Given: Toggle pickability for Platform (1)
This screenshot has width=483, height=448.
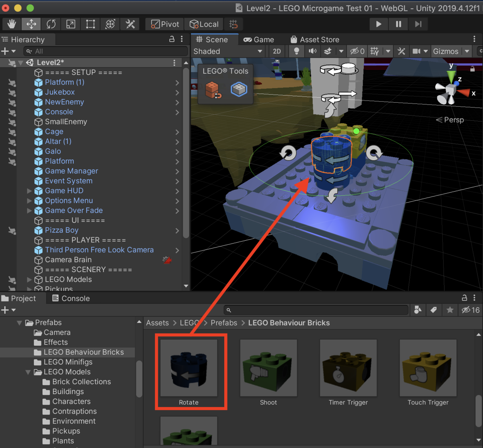Looking at the screenshot, I should coord(12,83).
